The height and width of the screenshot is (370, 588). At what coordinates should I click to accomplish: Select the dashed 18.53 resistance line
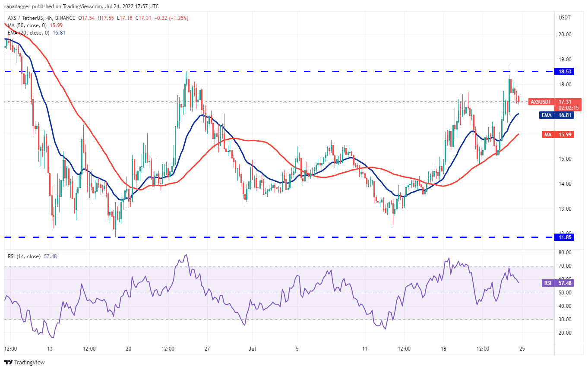coord(278,71)
